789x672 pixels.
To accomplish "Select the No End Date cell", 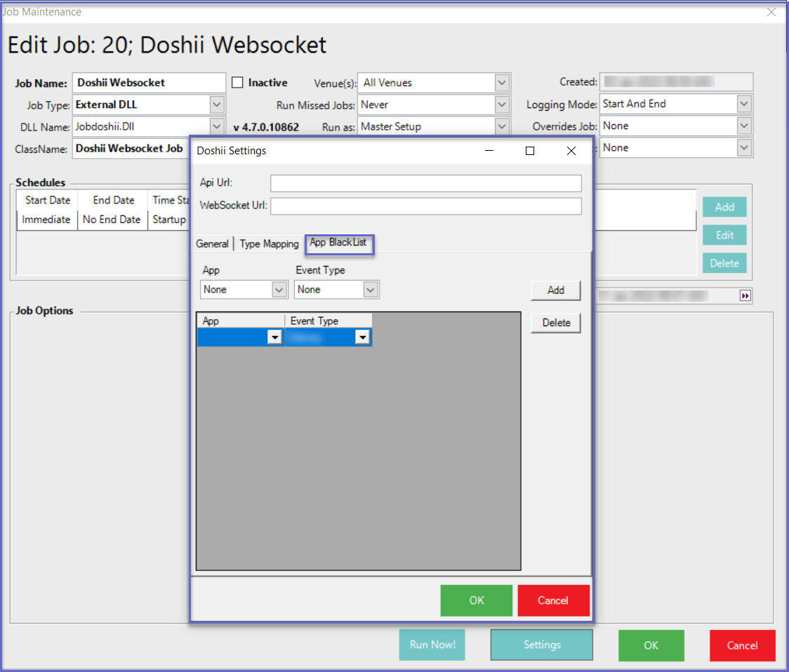I will [x=112, y=220].
